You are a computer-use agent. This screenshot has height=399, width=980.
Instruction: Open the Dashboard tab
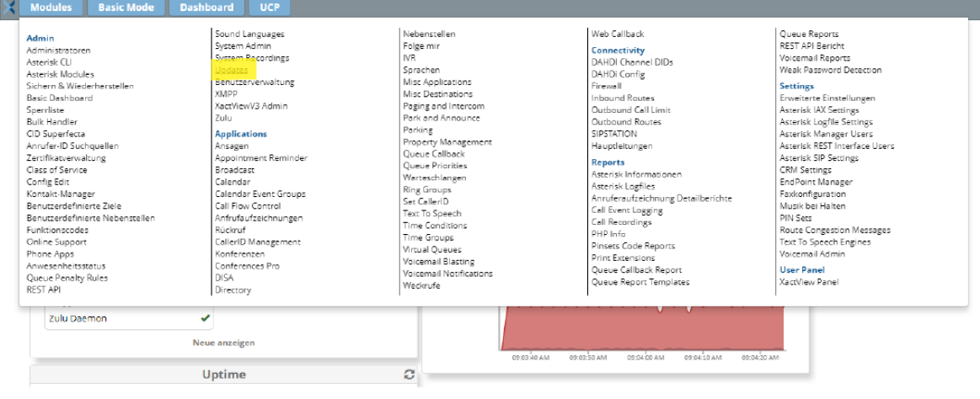pyautogui.click(x=206, y=8)
